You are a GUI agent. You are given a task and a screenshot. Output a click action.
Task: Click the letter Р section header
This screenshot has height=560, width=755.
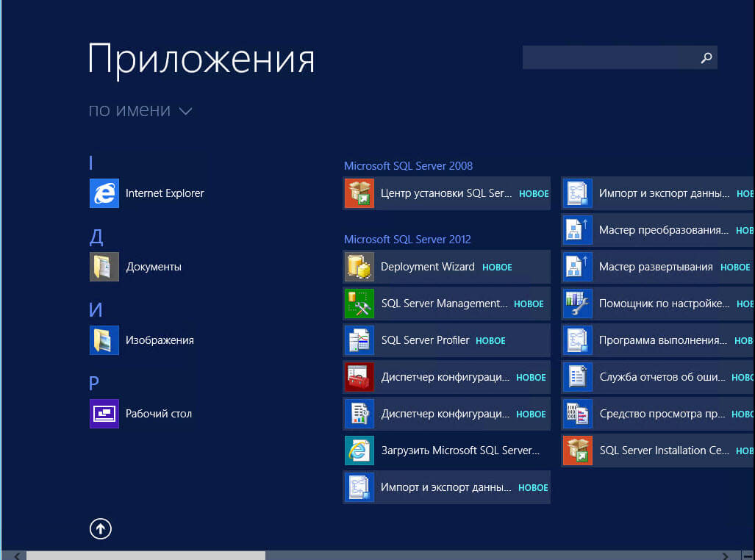click(x=94, y=384)
